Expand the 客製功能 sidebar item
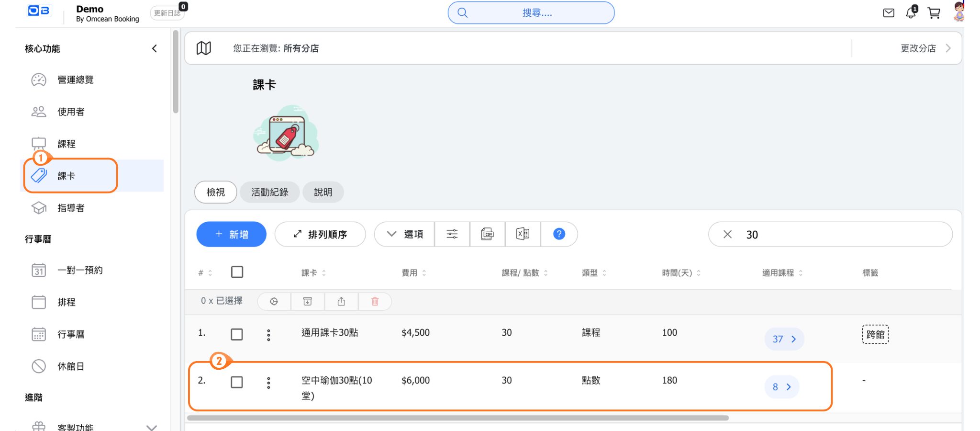Image resolution: width=980 pixels, height=431 pixels. point(151,427)
